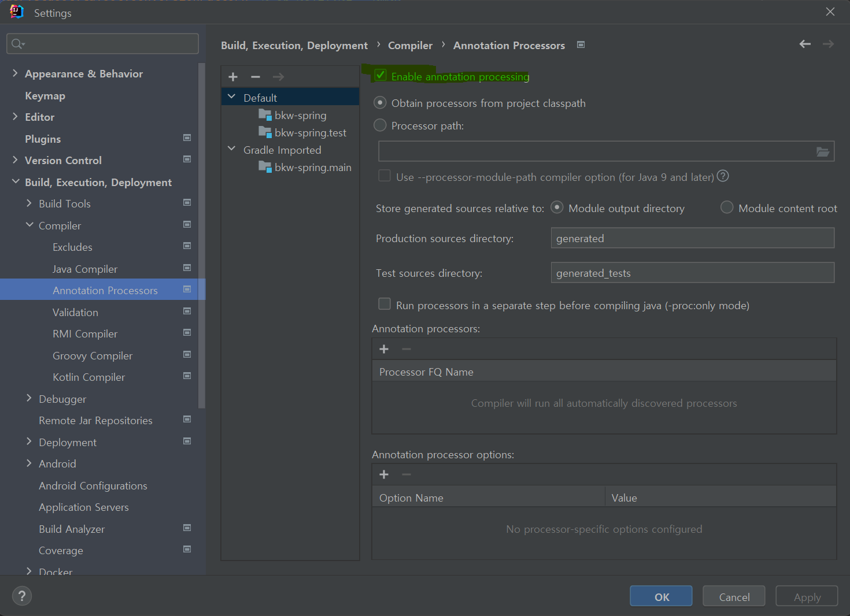Click the move to profile arrow icon
850x616 pixels.
click(278, 77)
